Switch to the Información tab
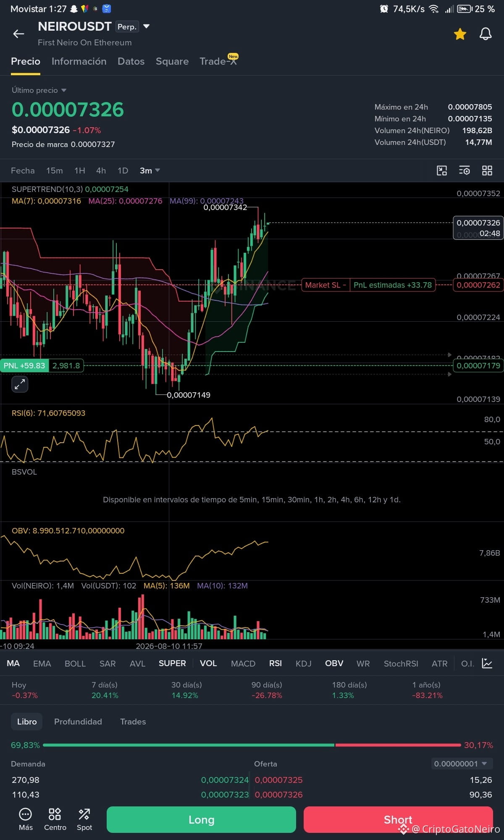Screen dimensions: 504x840 [79, 61]
